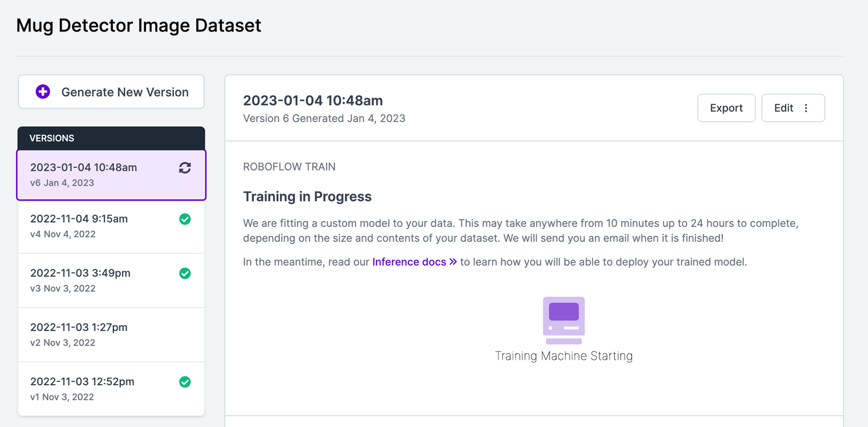Click the training machine computer icon
868x427 pixels.
pyautogui.click(x=564, y=320)
